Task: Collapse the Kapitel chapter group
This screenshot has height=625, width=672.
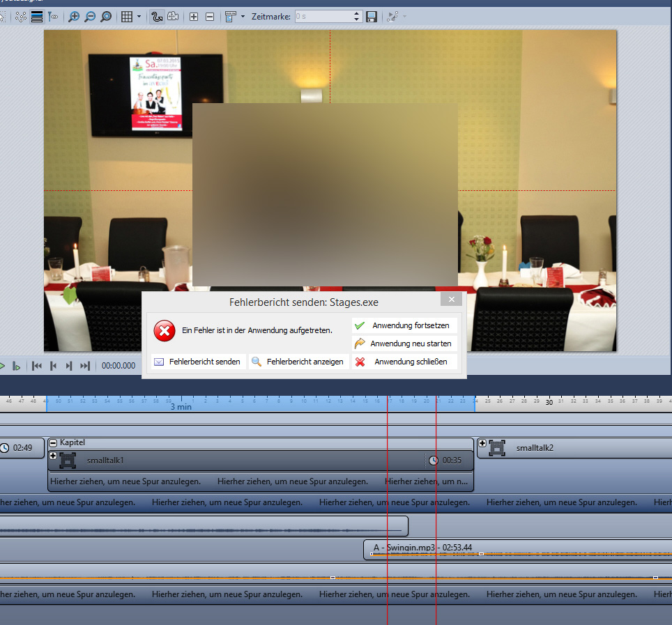Action: click(x=53, y=442)
